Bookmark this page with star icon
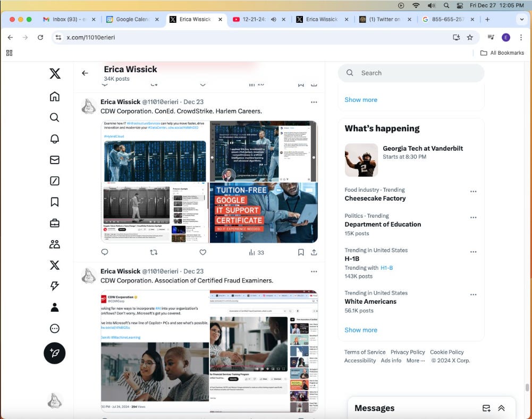This screenshot has height=419, width=532. [470, 37]
